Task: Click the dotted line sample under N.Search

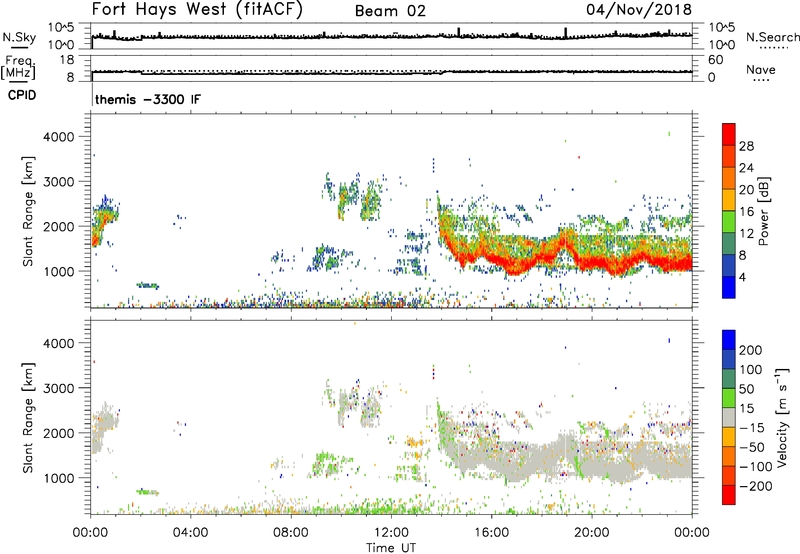Action: pos(774,47)
